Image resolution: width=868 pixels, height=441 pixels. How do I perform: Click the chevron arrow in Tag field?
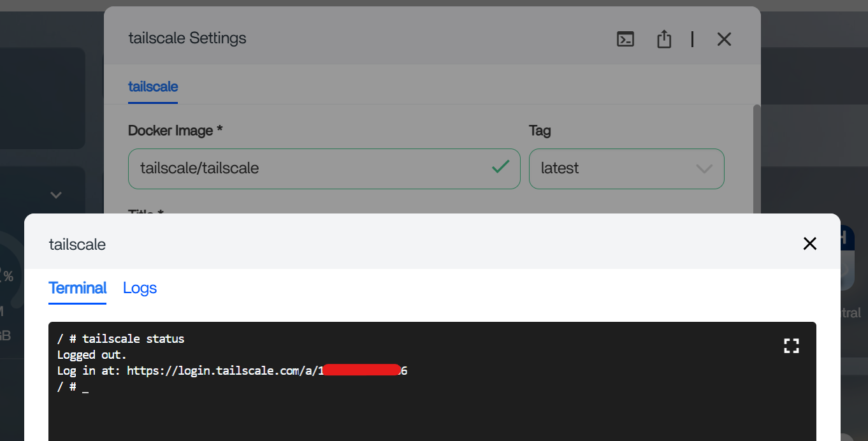point(704,169)
